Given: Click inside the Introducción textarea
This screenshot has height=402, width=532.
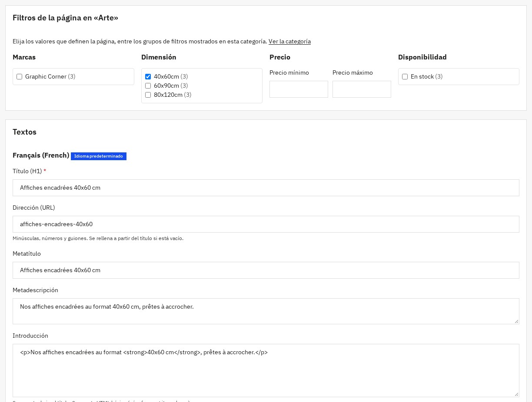Looking at the screenshot, I should [266, 370].
